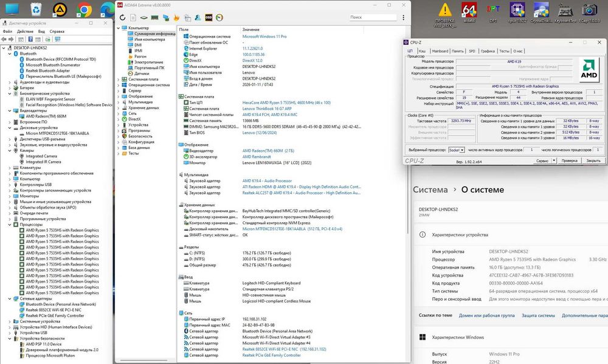Collapse Bluetooth node in Device Manager
608x364 pixels.
coord(10,53)
